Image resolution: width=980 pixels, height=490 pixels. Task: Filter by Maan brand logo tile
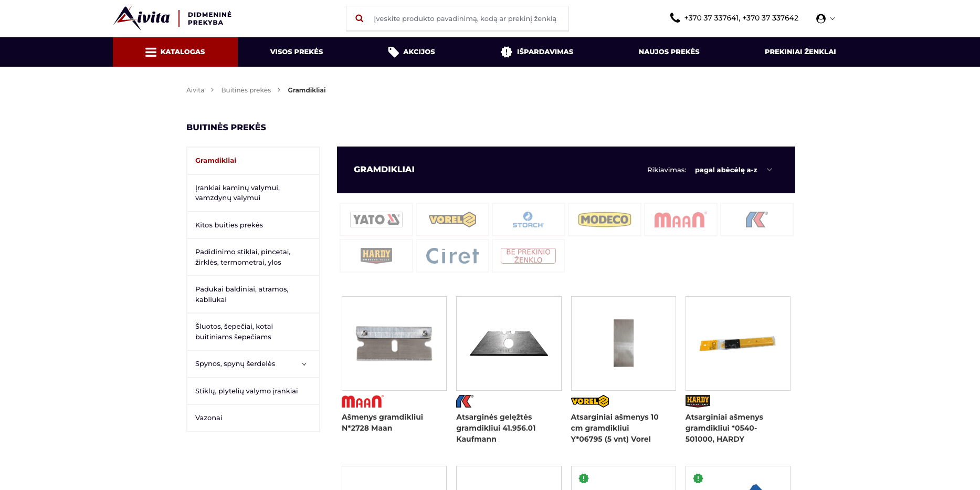[681, 220]
